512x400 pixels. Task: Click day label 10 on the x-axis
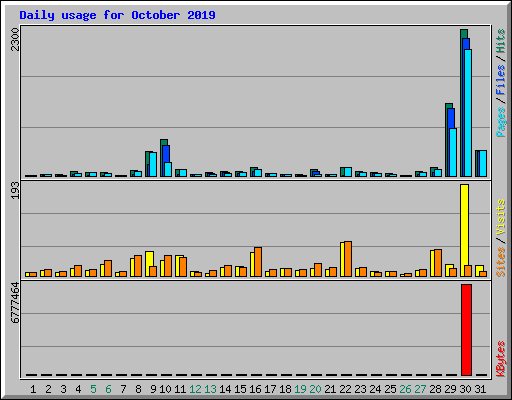tap(165, 389)
